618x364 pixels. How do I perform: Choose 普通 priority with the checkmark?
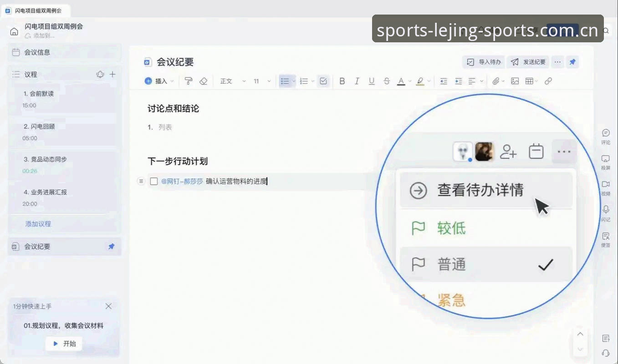point(486,264)
